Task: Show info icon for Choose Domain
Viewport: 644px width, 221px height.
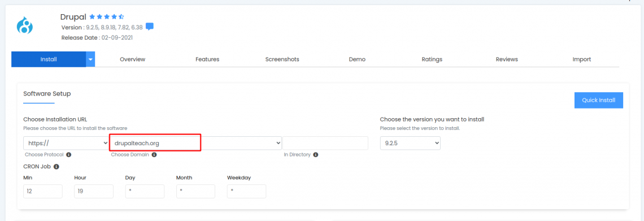Action: (x=154, y=155)
